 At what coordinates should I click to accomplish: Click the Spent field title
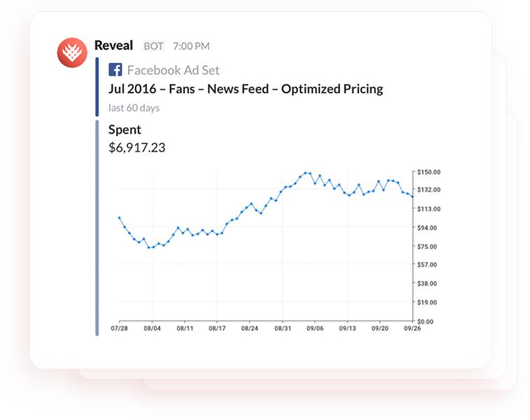(x=125, y=129)
